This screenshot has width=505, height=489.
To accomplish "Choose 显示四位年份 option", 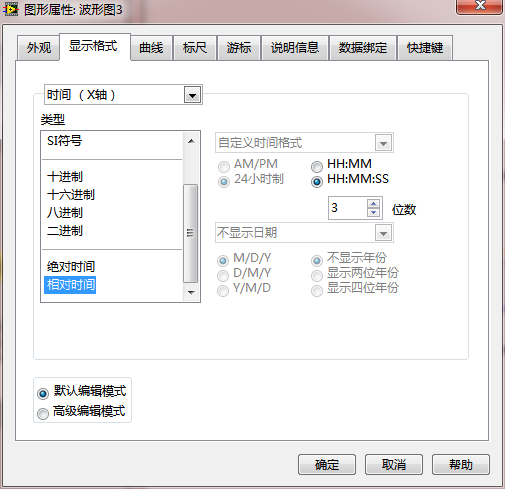I will pyautogui.click(x=317, y=291).
